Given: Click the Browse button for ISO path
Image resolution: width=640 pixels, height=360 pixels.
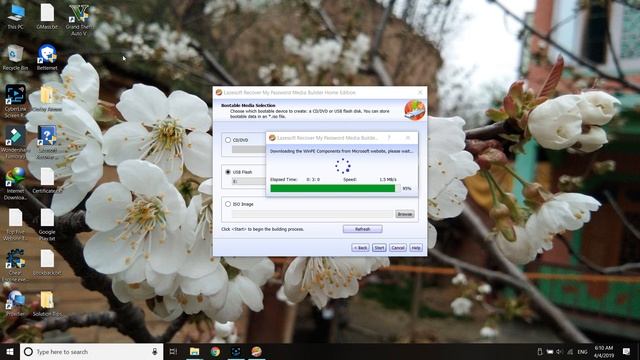Looking at the screenshot, I should pyautogui.click(x=404, y=214).
